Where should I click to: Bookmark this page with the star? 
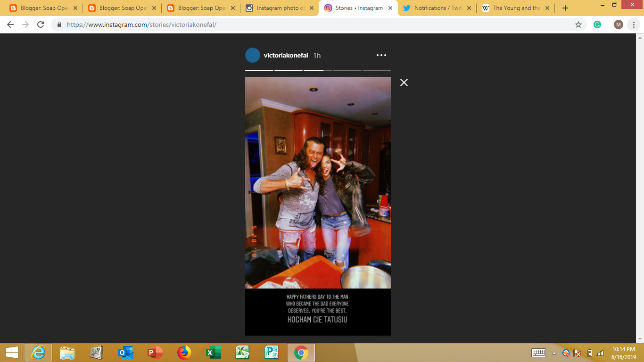(x=578, y=25)
